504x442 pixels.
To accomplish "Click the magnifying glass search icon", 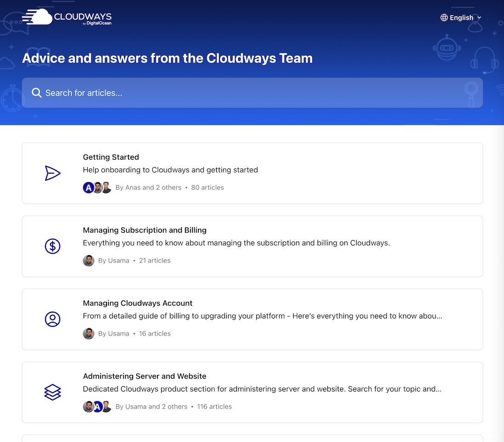I will click(x=36, y=93).
